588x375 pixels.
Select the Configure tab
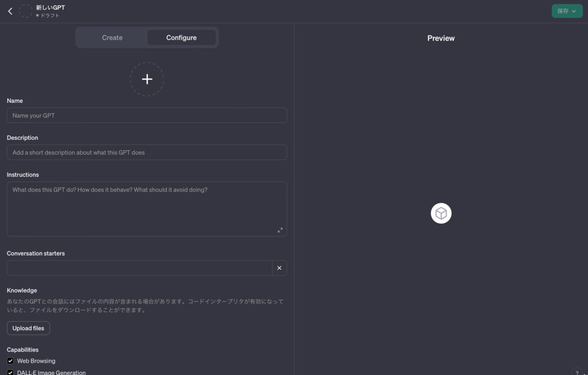click(181, 38)
